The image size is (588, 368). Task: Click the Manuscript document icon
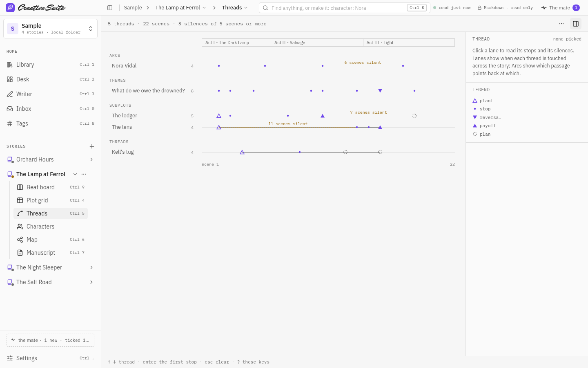pyautogui.click(x=20, y=253)
